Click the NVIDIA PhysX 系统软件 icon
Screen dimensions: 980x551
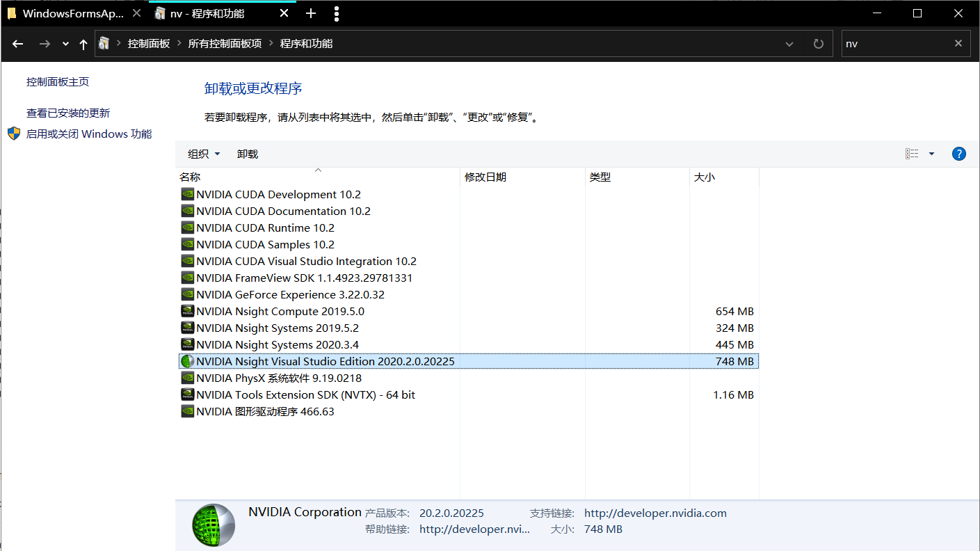click(187, 378)
